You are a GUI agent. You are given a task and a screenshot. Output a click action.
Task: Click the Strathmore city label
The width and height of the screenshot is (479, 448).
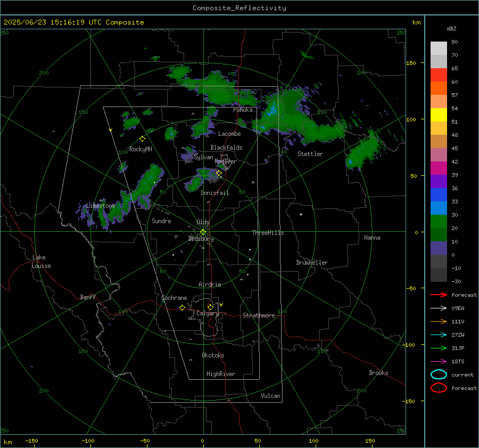(x=259, y=315)
